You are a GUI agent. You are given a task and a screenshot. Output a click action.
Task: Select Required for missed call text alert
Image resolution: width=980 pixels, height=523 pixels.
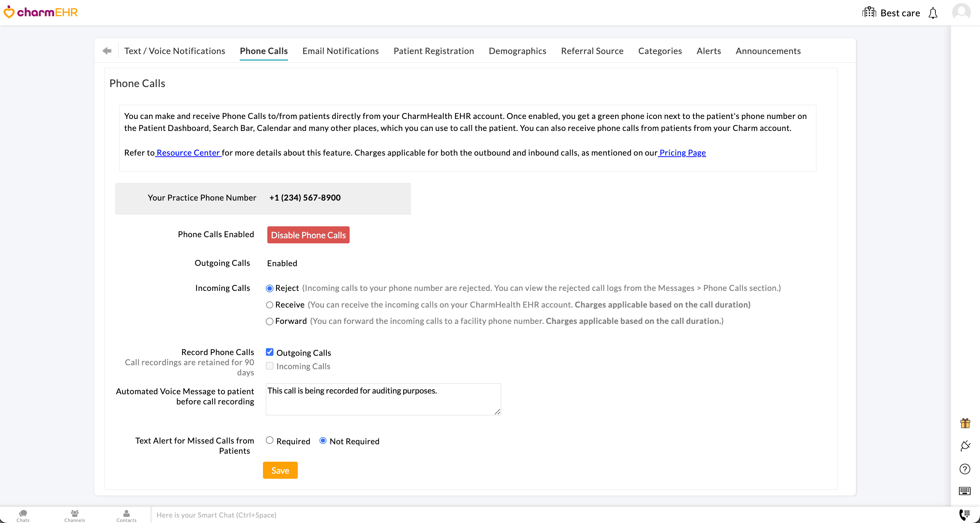[269, 440]
